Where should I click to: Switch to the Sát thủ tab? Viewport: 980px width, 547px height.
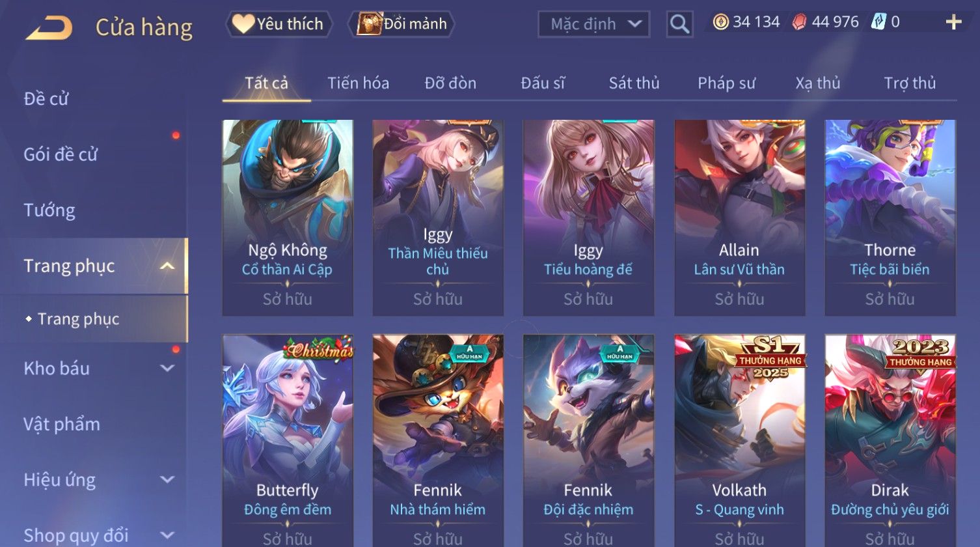[634, 83]
